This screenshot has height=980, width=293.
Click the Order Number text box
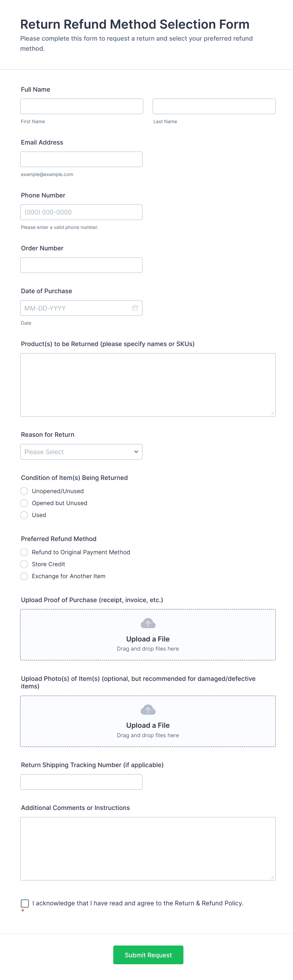(81, 265)
